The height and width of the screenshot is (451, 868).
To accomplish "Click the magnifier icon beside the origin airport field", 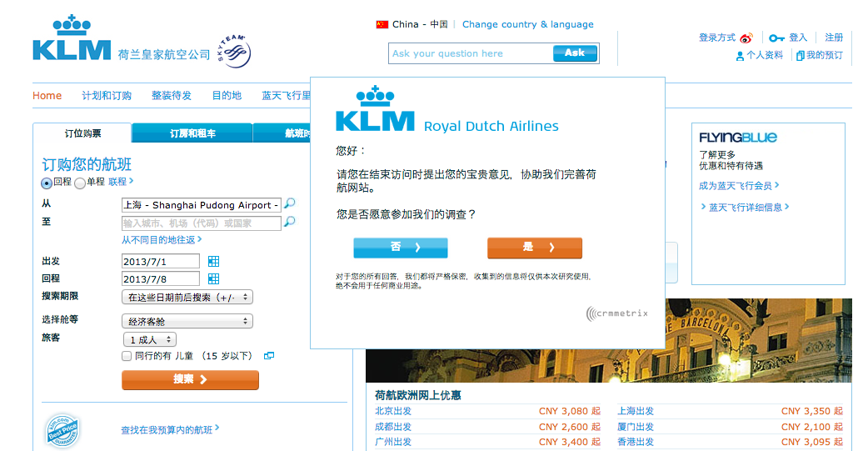I will 290,204.
